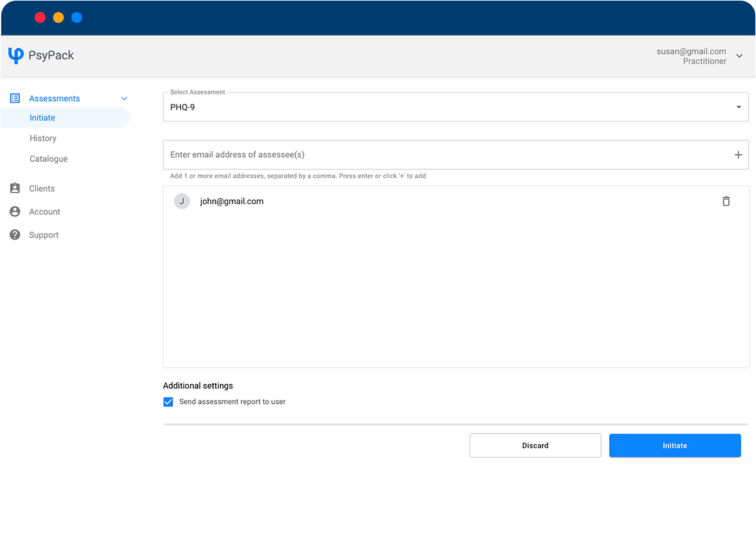756x533 pixels.
Task: Open Support via the question mark icon
Action: click(x=14, y=234)
